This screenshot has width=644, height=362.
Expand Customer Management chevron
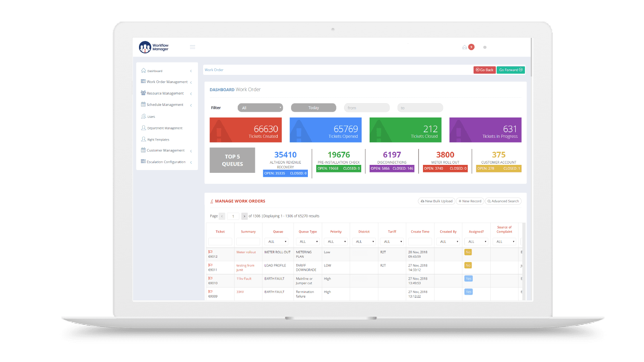click(x=191, y=151)
